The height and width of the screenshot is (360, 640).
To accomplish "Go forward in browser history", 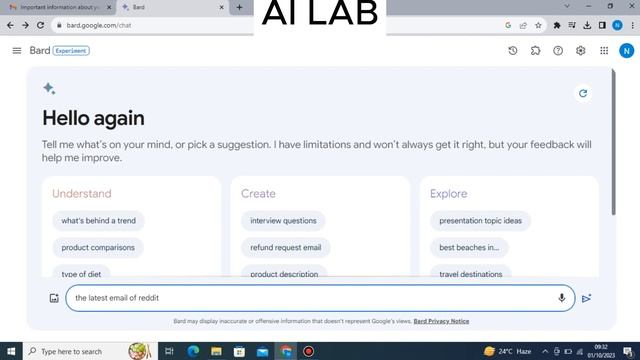I will pos(25,25).
